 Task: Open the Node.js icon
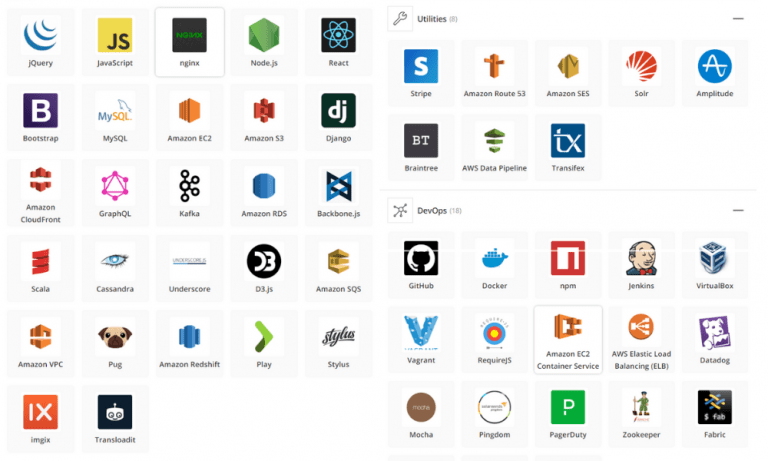pos(264,35)
